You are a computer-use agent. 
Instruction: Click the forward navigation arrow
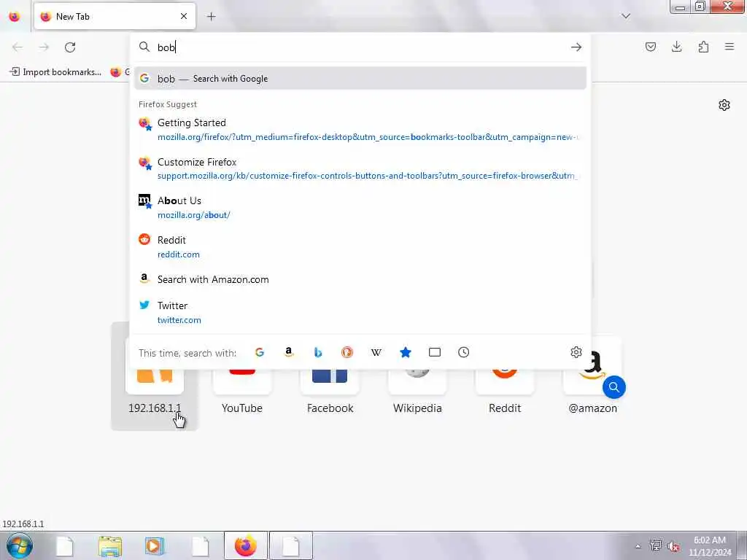(x=44, y=47)
